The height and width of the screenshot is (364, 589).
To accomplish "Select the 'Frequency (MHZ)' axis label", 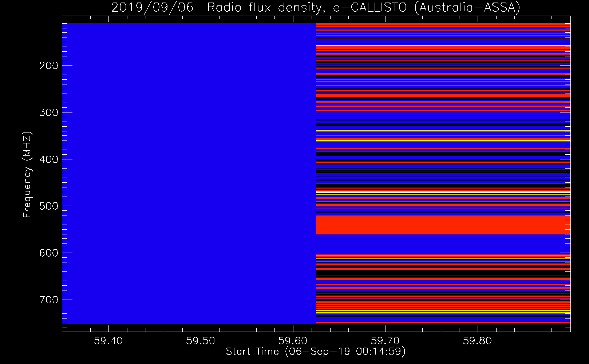I will coord(27,175).
